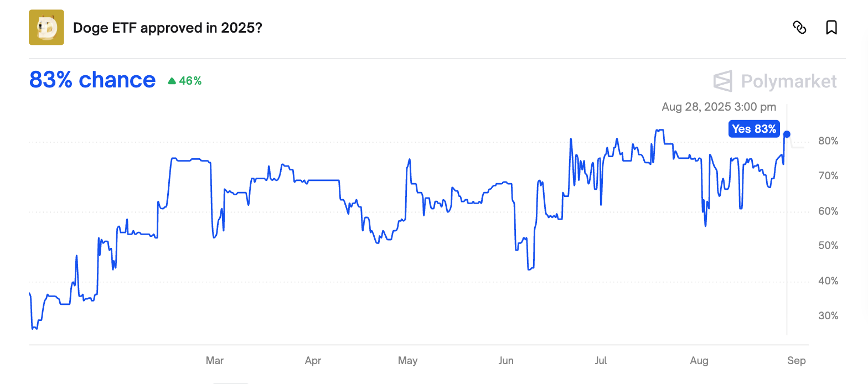Click the 30% label on the y-axis
Screen dimensions: 868x384
pyautogui.click(x=828, y=316)
